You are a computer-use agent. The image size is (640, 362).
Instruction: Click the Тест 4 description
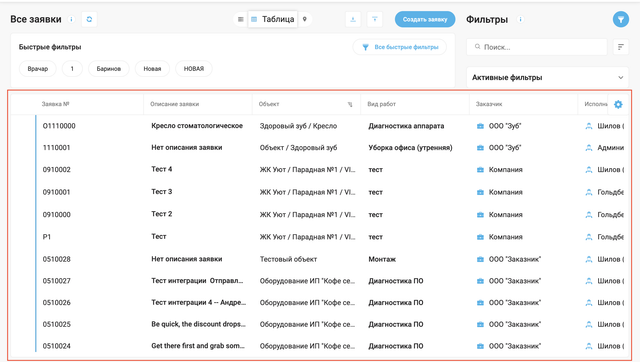pos(162,169)
